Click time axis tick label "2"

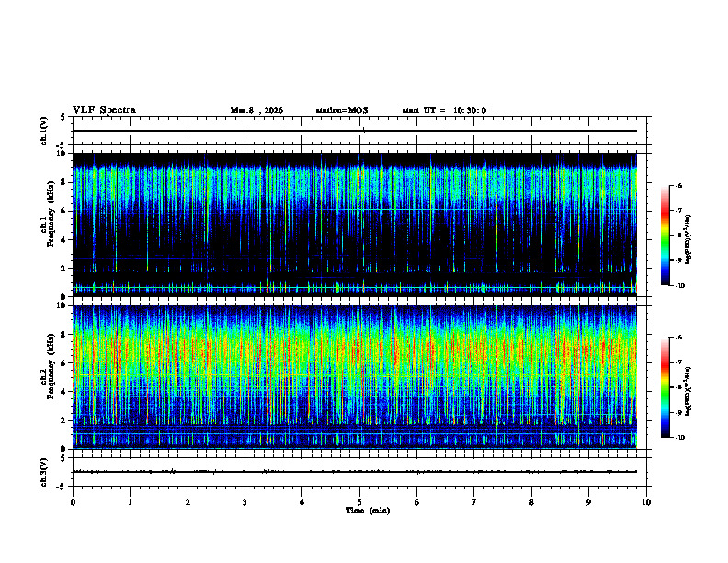tap(188, 502)
